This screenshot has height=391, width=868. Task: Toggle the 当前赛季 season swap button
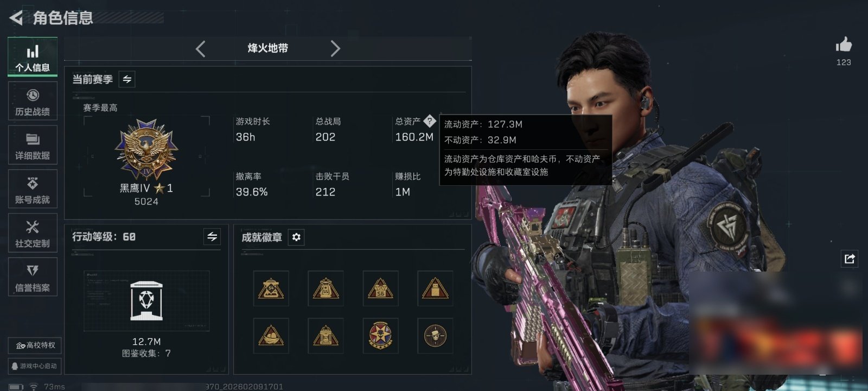tap(127, 79)
